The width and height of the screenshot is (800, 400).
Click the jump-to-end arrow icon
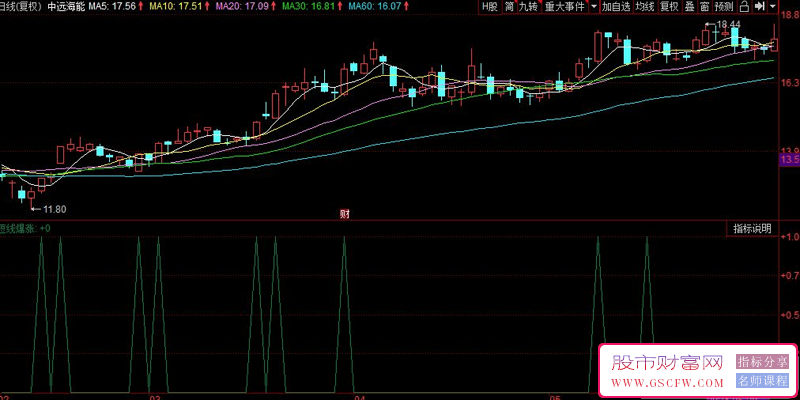[759, 7]
